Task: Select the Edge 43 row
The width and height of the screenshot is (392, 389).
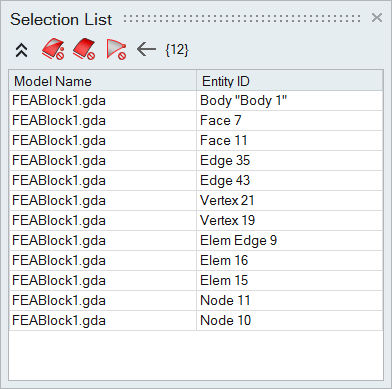Action: point(196,181)
